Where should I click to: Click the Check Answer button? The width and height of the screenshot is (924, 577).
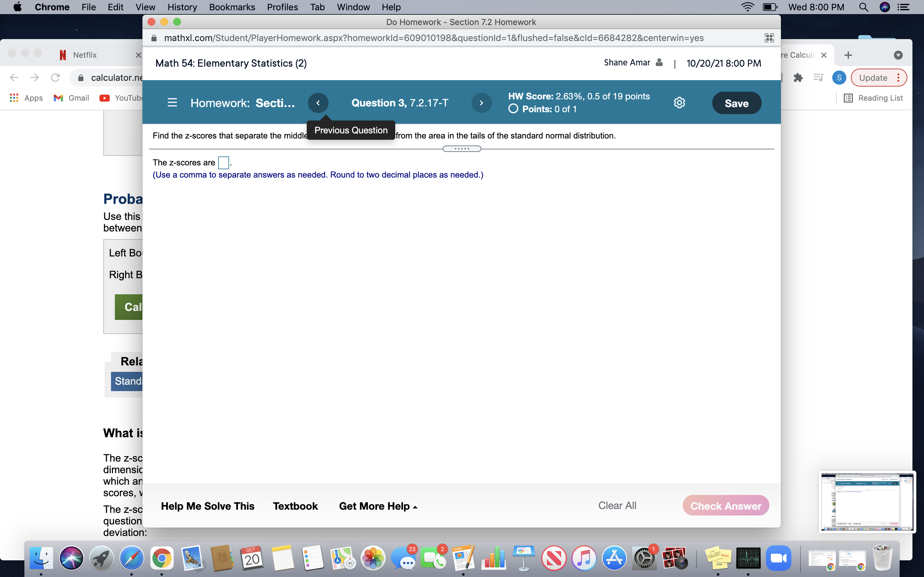click(725, 505)
